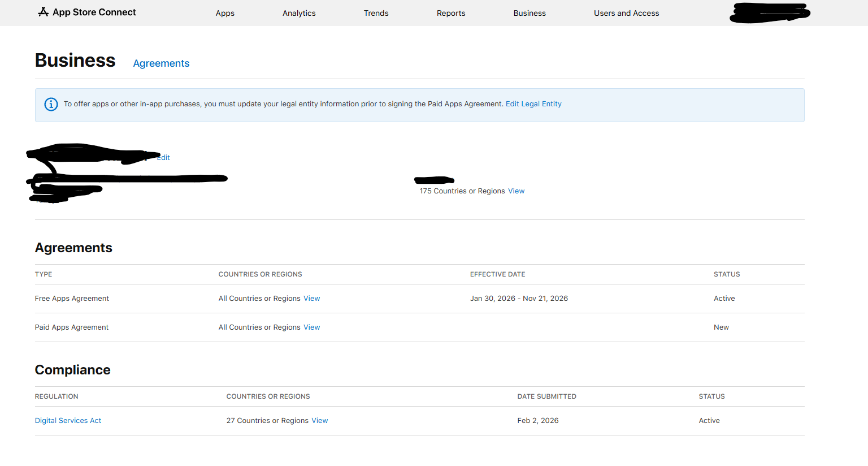Click Edit next to the legal entity name
Viewport: 868px width, 466px height.
click(164, 158)
